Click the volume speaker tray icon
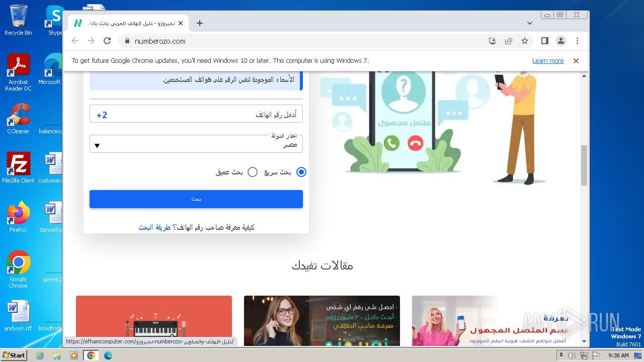 tap(572, 355)
